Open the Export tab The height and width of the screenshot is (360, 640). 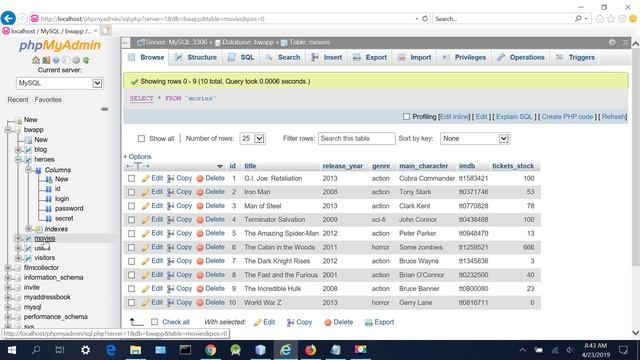370,58
